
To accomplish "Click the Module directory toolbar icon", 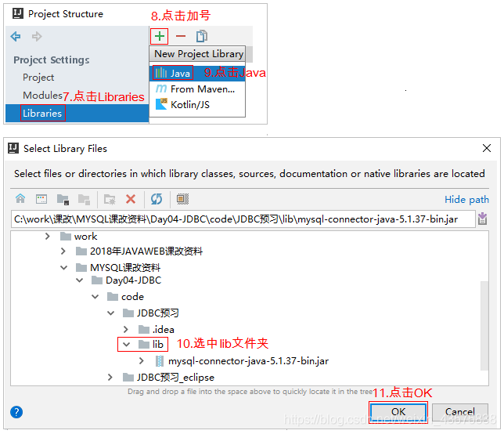I will click(84, 199).
